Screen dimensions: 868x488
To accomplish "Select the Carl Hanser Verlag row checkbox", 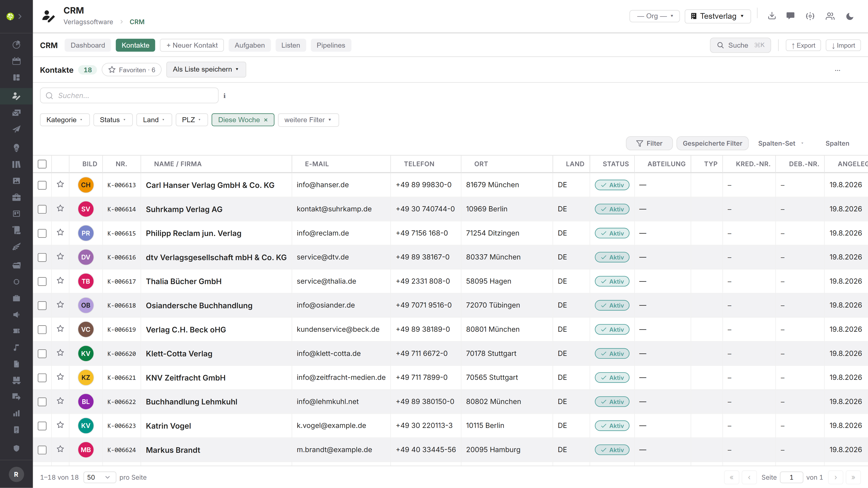I will click(x=42, y=185).
